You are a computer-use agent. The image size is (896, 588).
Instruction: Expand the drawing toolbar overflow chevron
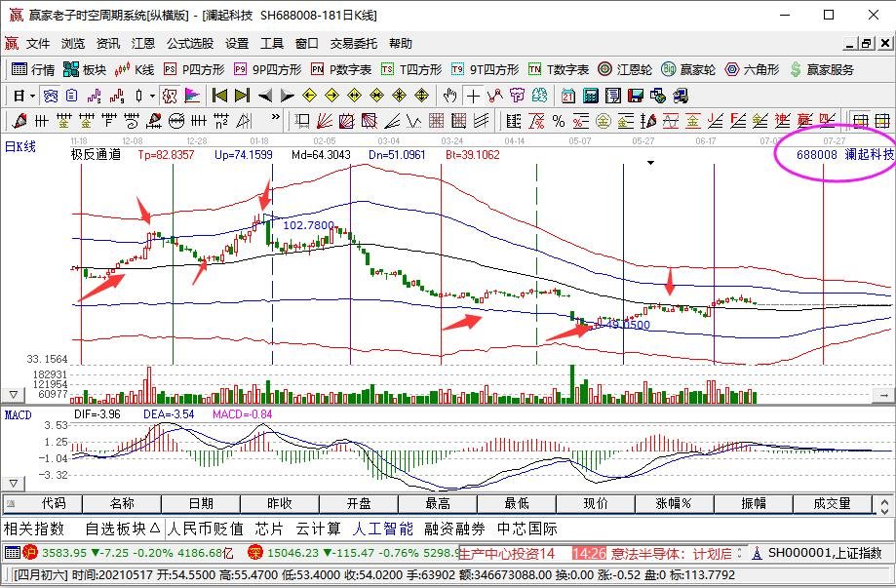275,117
